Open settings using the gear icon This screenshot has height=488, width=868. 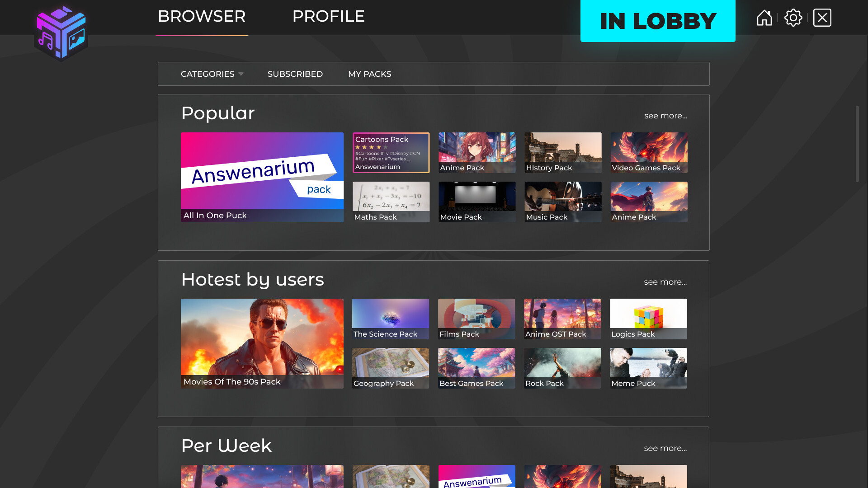pos(793,18)
